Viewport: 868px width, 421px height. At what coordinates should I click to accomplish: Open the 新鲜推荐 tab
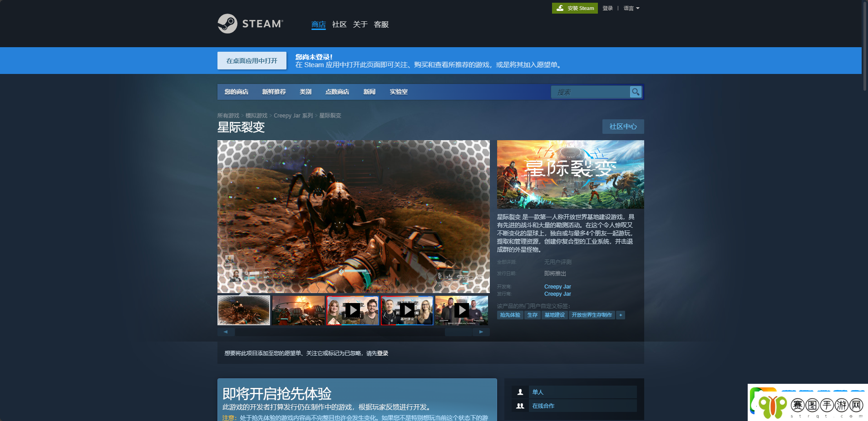(x=274, y=92)
